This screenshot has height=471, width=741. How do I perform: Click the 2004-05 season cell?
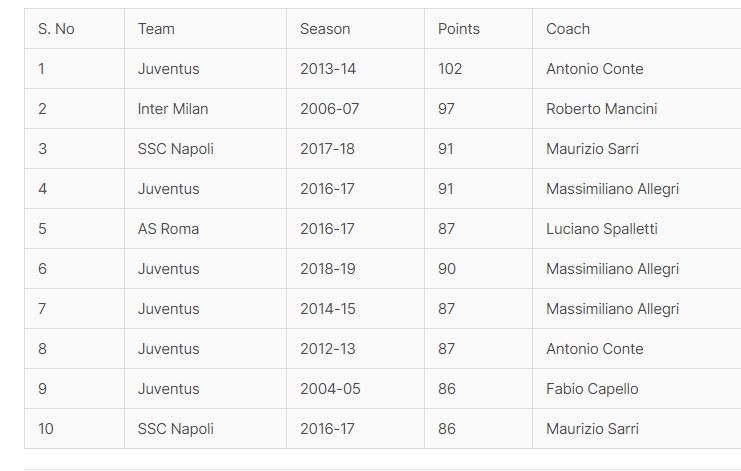329,389
